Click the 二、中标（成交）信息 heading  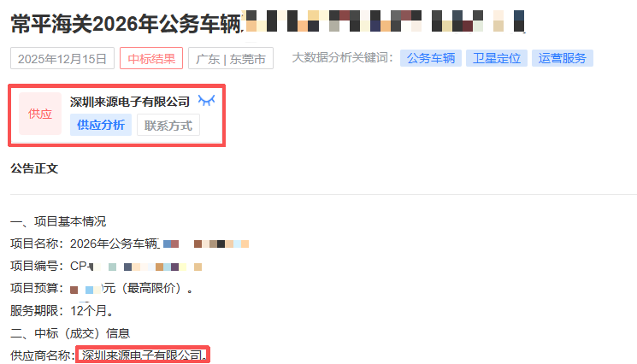point(70,333)
